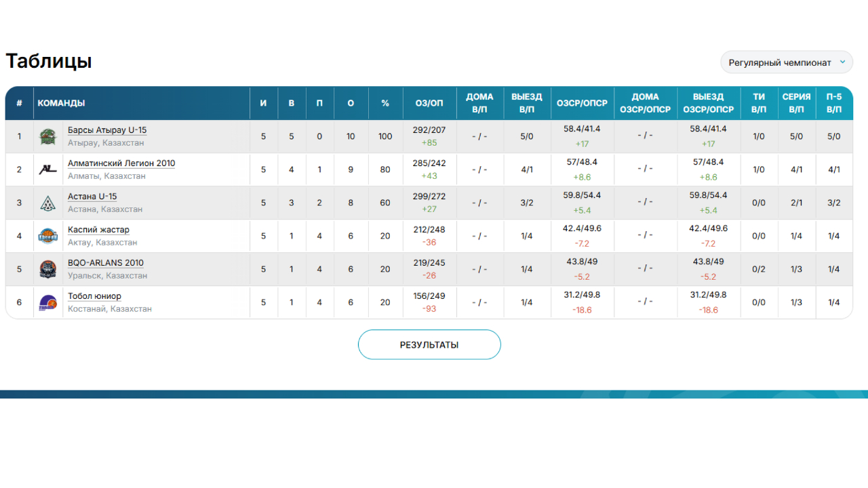Click the Астана U-15 team logo
Image resolution: width=868 pixels, height=488 pixels.
tap(47, 203)
